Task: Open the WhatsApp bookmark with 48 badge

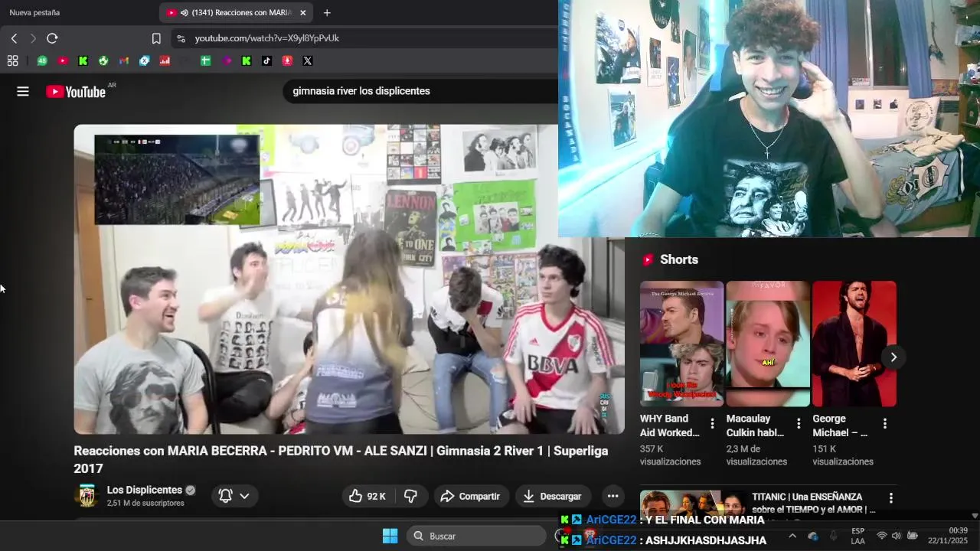Action: point(42,60)
